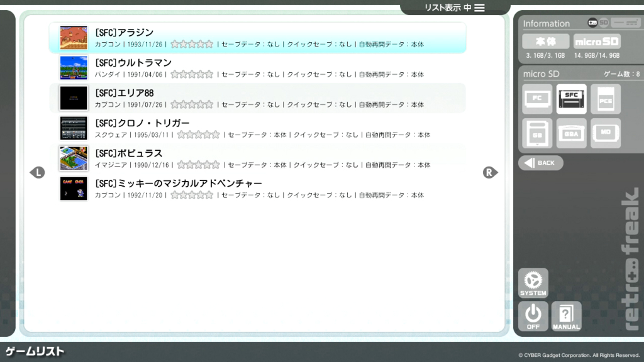Select the [SFC]ポピュラス title
This screenshot has width=644, height=362.
pyautogui.click(x=128, y=153)
